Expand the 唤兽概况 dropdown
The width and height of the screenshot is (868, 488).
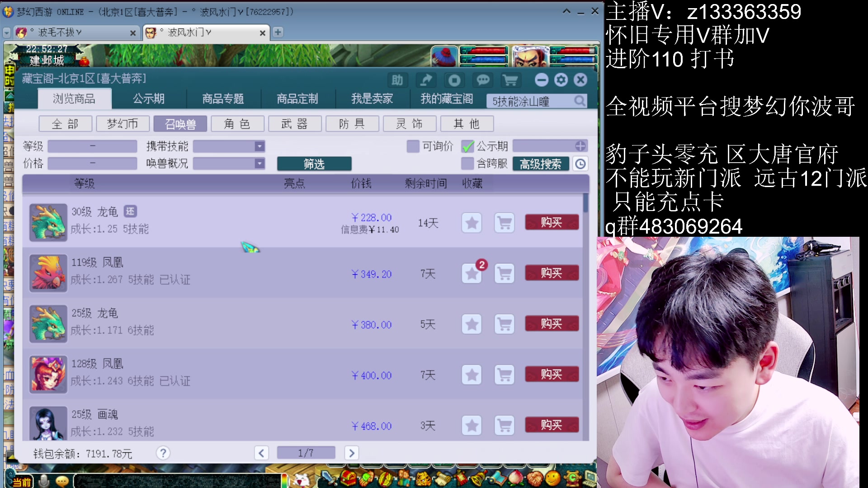[x=259, y=164]
